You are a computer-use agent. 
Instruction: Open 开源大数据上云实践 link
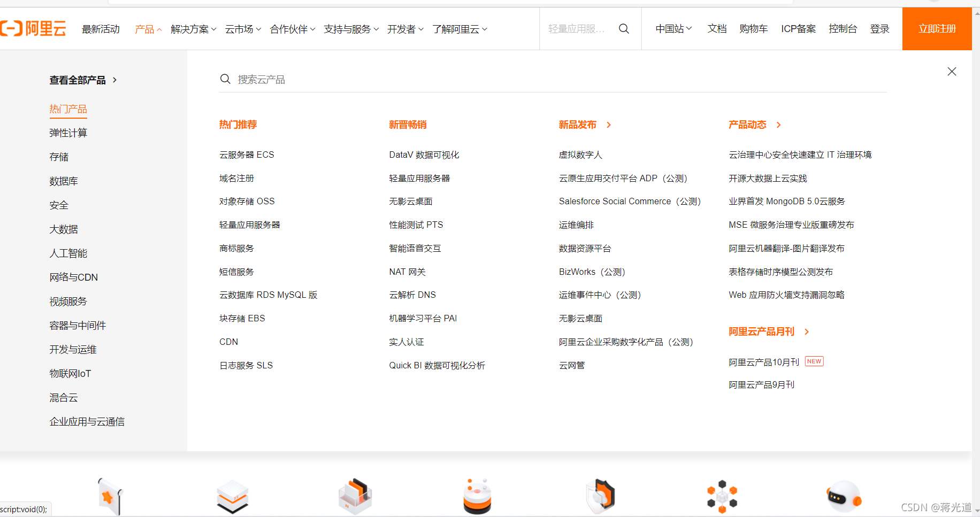768,178
